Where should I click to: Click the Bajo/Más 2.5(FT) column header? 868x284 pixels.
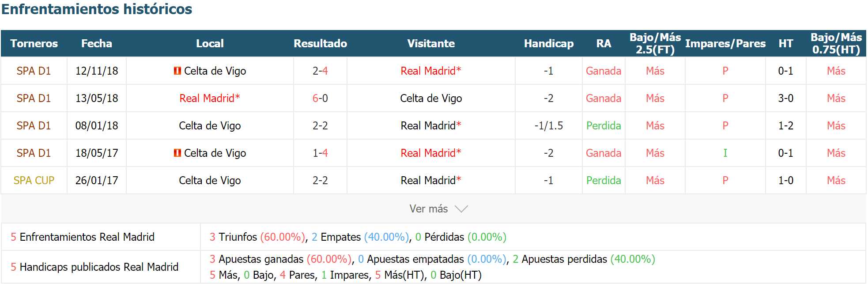pos(655,43)
